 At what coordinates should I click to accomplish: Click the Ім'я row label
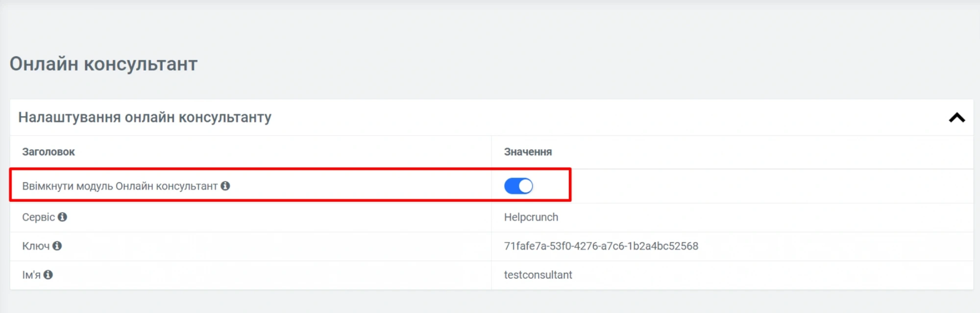pos(31,275)
